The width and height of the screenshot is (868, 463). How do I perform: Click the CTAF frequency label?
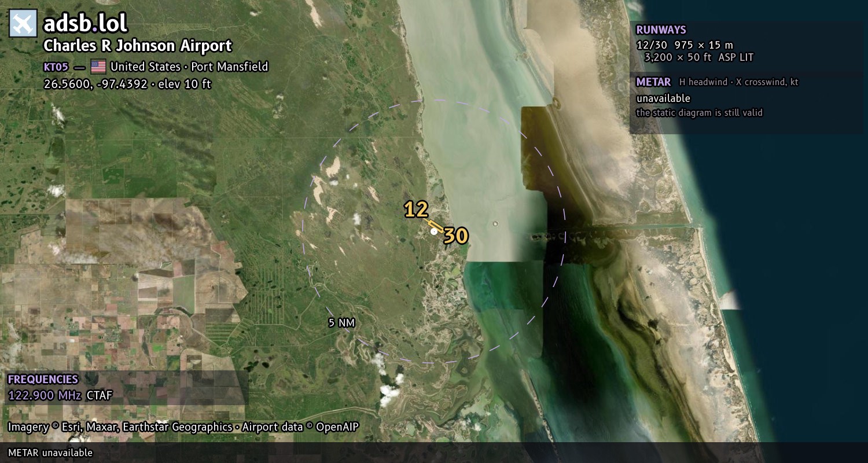[x=100, y=396]
